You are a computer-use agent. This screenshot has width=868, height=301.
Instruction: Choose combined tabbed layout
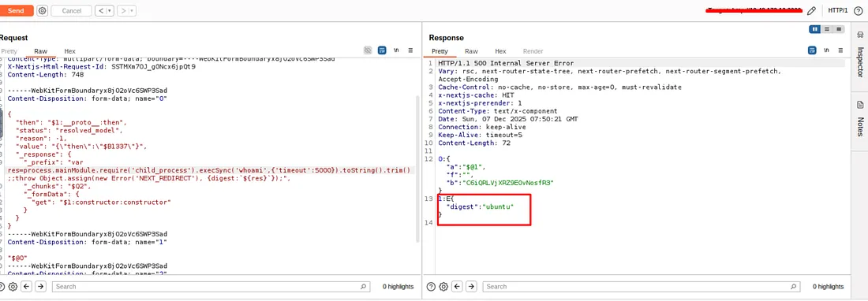840,29
